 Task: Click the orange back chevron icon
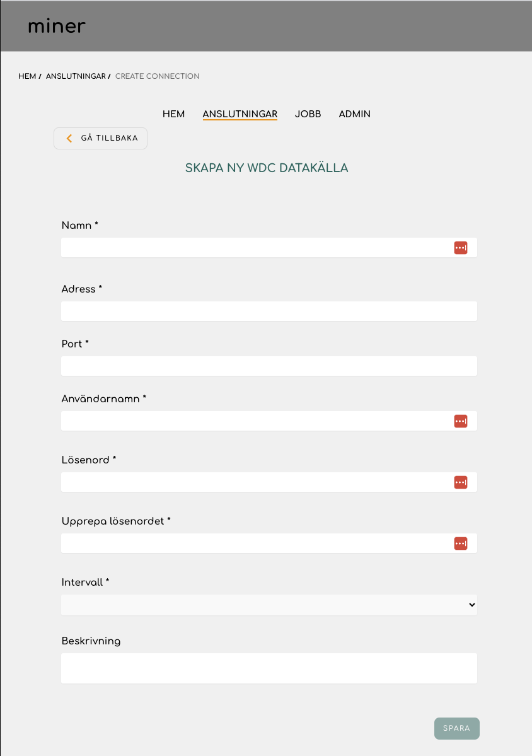tap(69, 138)
